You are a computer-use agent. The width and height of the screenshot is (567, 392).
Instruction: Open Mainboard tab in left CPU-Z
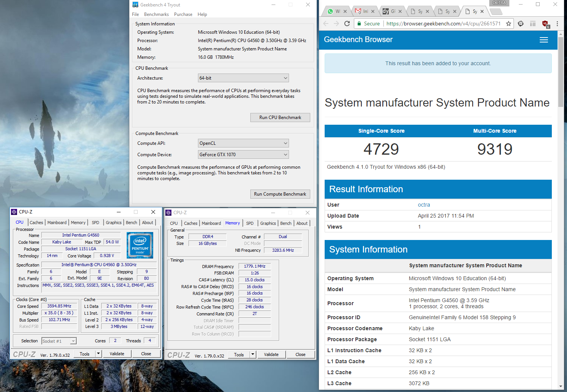[x=57, y=223]
